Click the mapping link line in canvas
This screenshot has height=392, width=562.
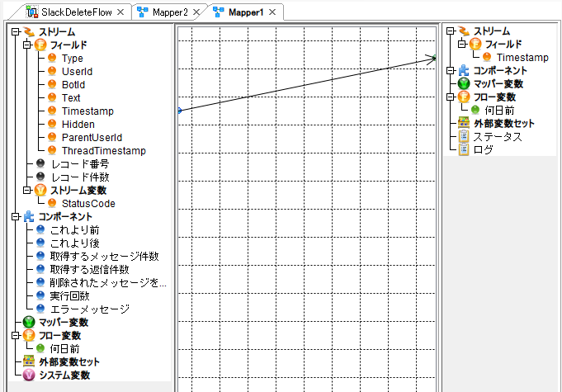coord(307,84)
